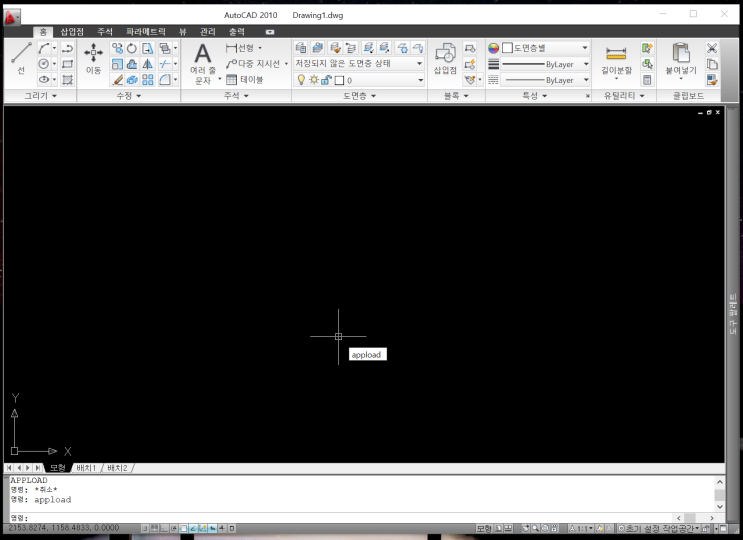The height and width of the screenshot is (540, 743).
Task: Toggle the layer on/off lightbulb icon
Action: 301,80
